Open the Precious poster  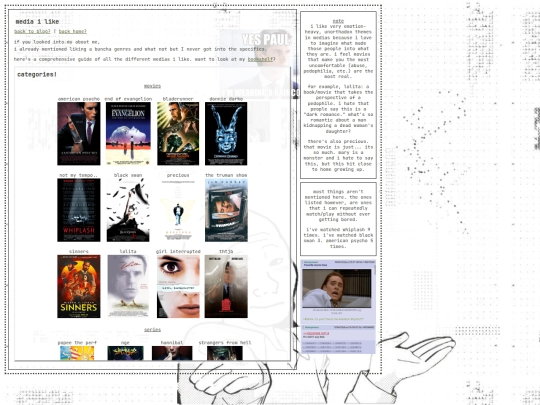coord(178,210)
